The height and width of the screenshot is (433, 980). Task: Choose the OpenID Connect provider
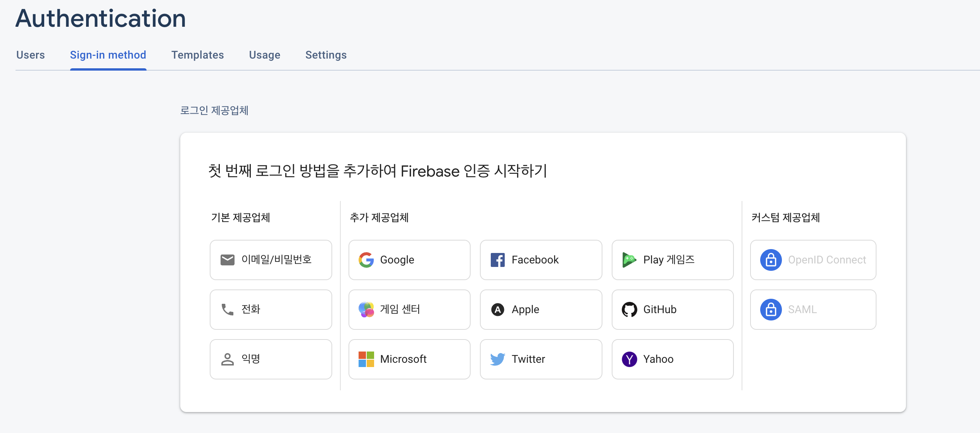click(x=813, y=260)
